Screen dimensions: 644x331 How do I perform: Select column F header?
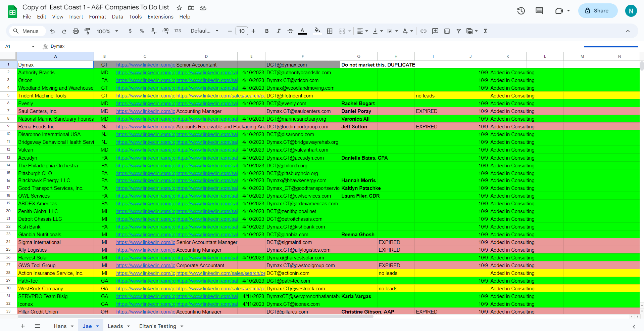[x=302, y=56]
